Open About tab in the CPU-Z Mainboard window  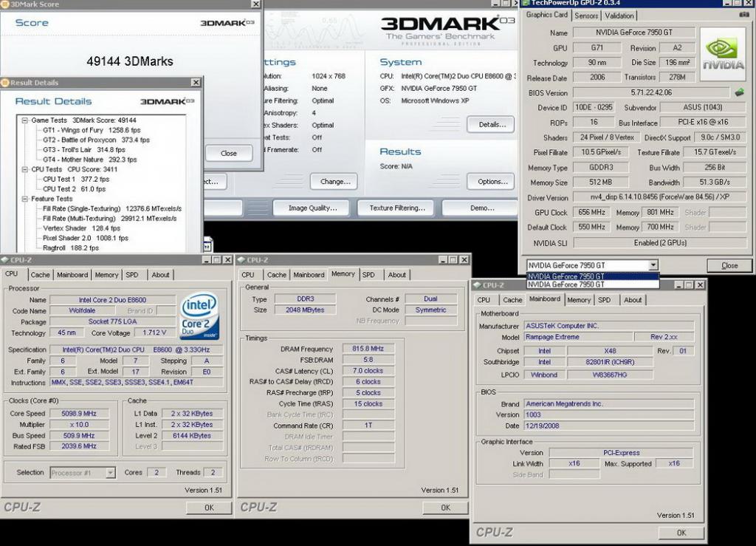click(633, 300)
